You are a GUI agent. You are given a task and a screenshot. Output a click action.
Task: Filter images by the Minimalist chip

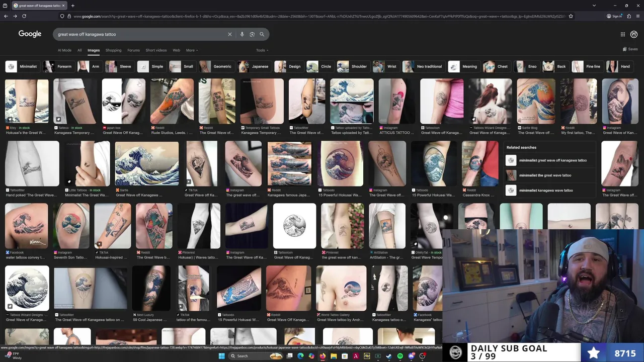[x=23, y=66]
